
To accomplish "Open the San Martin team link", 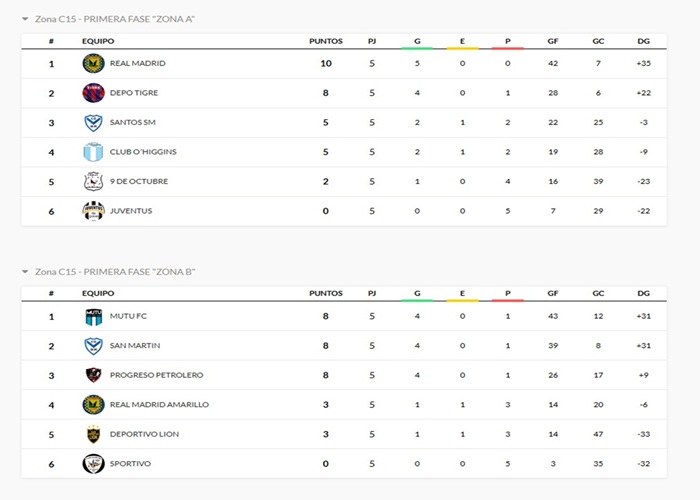I will click(x=133, y=345).
